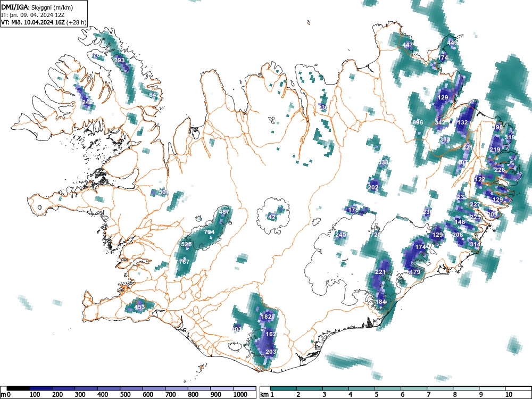Image resolution: width=532 pixels, height=399 pixels.
Task: Click the visibility value '525'
Action: [187, 244]
